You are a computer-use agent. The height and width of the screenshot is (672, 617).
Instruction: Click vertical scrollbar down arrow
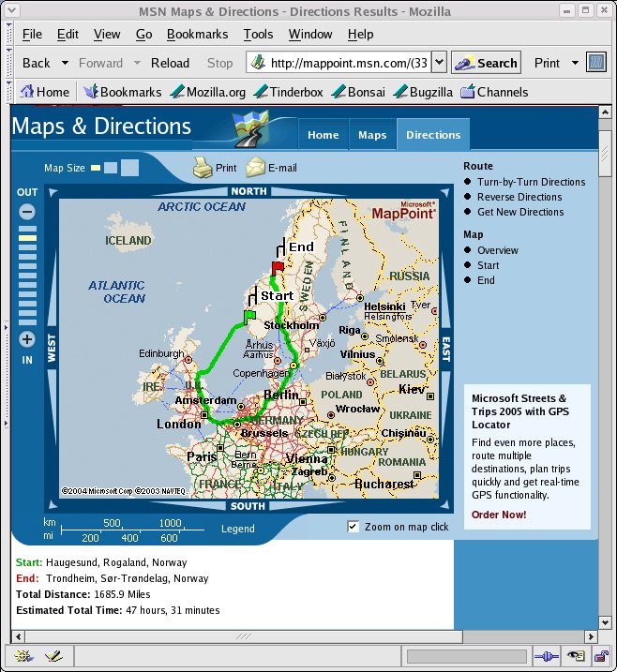click(x=605, y=622)
